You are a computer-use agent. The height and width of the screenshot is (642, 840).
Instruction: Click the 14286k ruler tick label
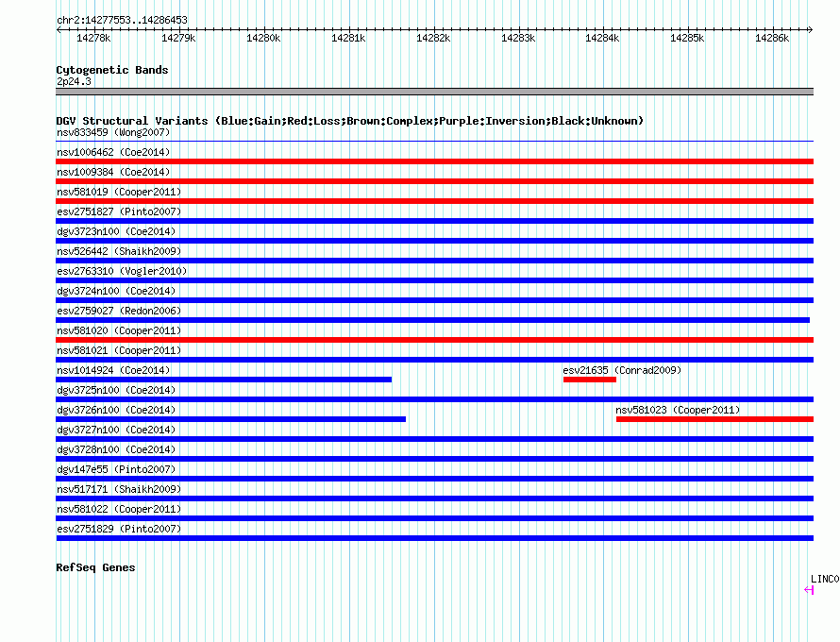[772, 38]
